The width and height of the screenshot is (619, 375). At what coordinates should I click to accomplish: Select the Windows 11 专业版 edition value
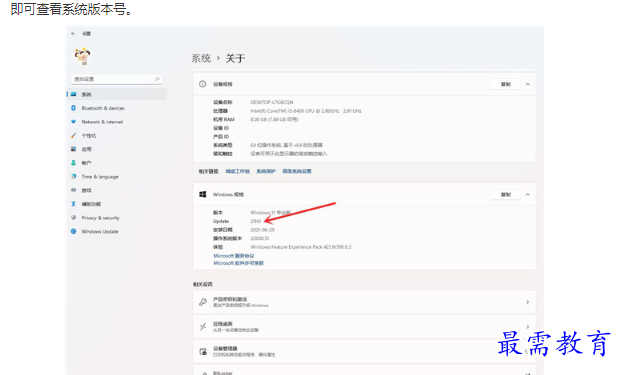point(270,213)
